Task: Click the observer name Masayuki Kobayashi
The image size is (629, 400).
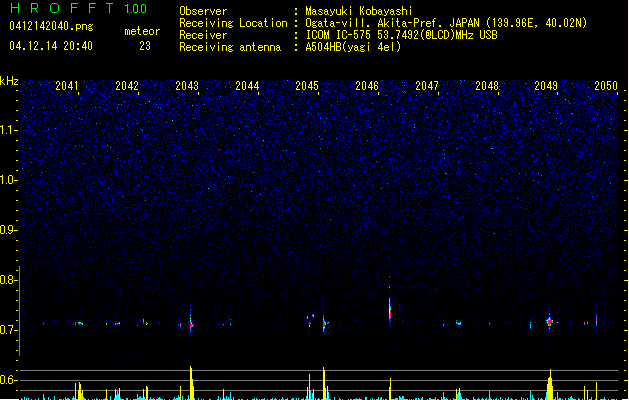Action: tap(359, 11)
